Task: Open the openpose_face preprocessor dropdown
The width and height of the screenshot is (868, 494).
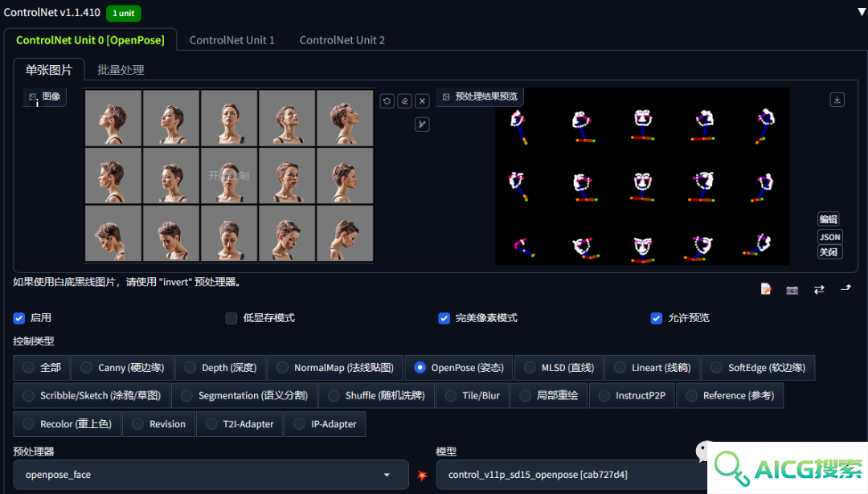Action: pyautogui.click(x=211, y=475)
